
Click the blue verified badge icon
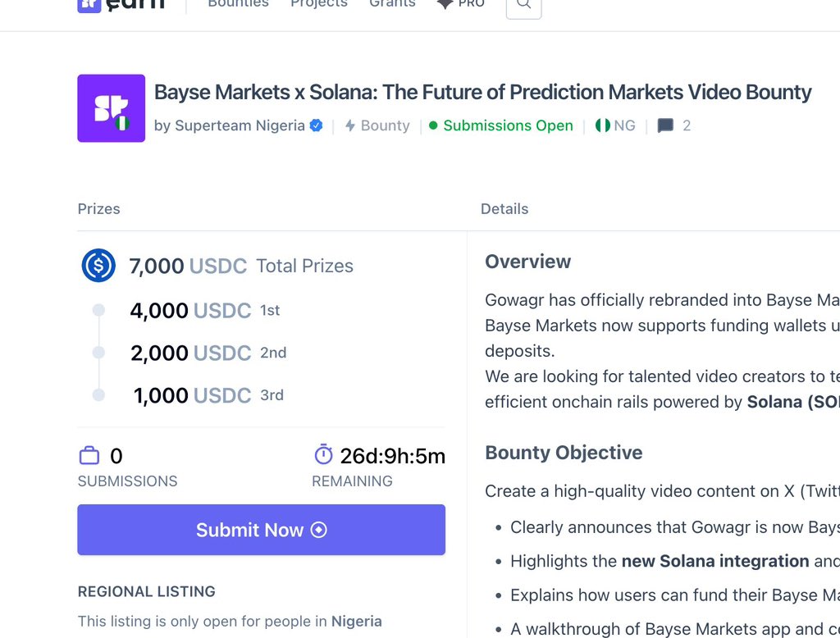point(316,125)
